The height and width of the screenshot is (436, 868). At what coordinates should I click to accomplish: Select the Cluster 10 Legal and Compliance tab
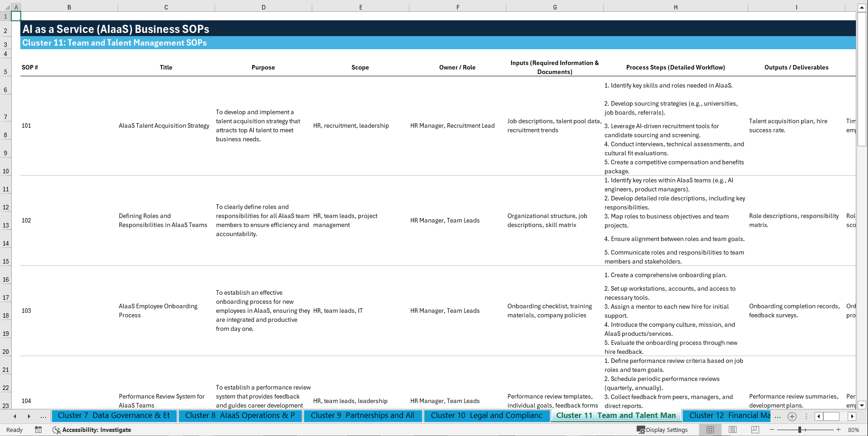pyautogui.click(x=486, y=416)
